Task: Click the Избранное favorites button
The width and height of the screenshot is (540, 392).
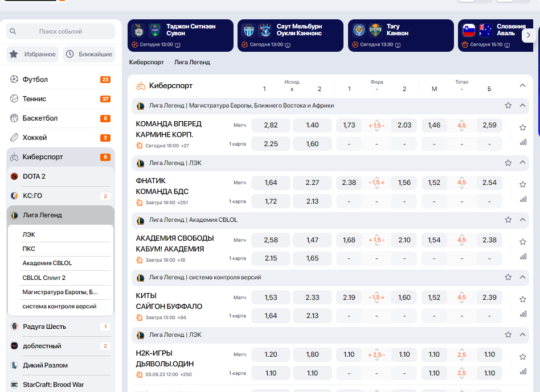Action: (x=32, y=54)
